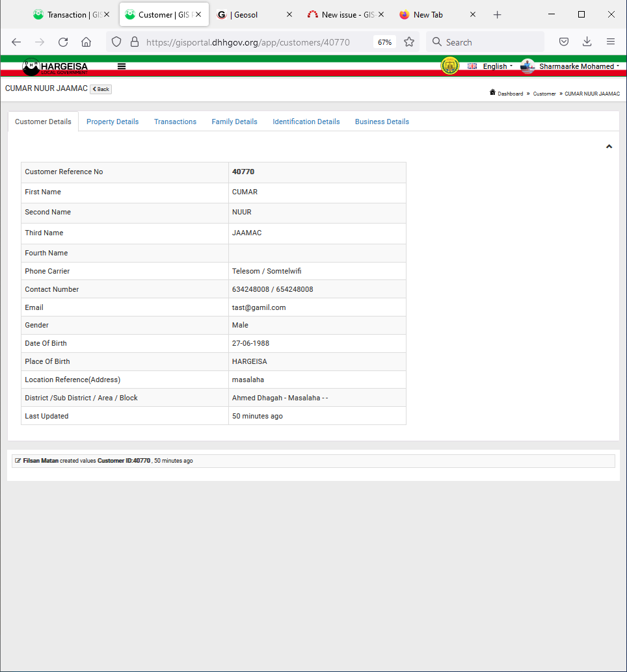
Task: Open the Sharmaarke Mohamed user dropdown
Action: (579, 66)
